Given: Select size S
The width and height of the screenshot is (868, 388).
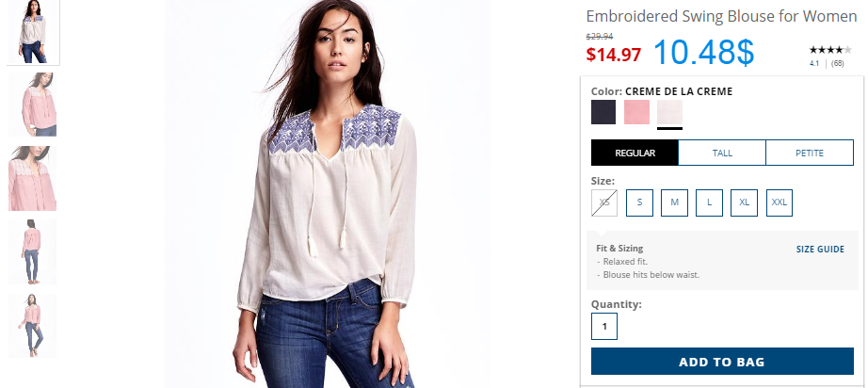Looking at the screenshot, I should pyautogui.click(x=639, y=202).
